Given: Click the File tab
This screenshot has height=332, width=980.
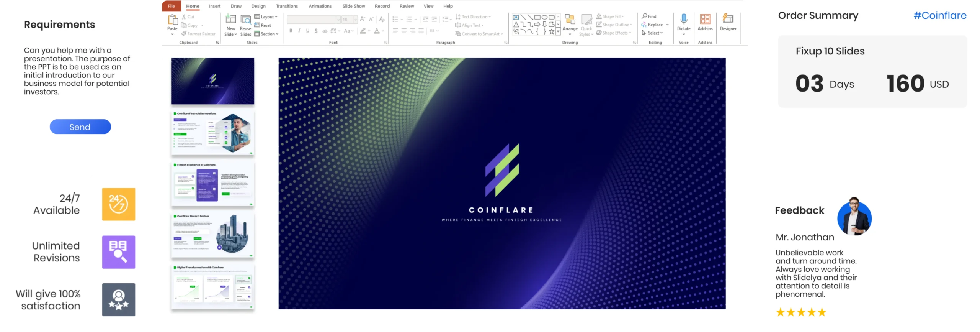Looking at the screenshot, I should click(171, 6).
